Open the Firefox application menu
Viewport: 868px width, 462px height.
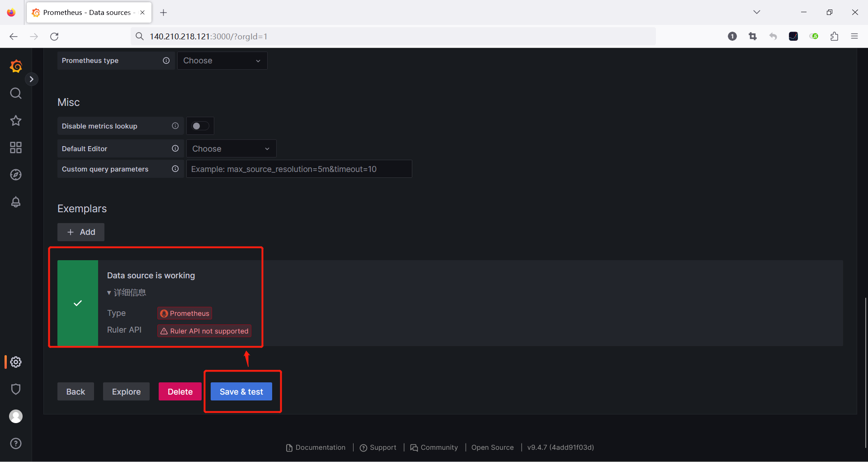coord(854,37)
